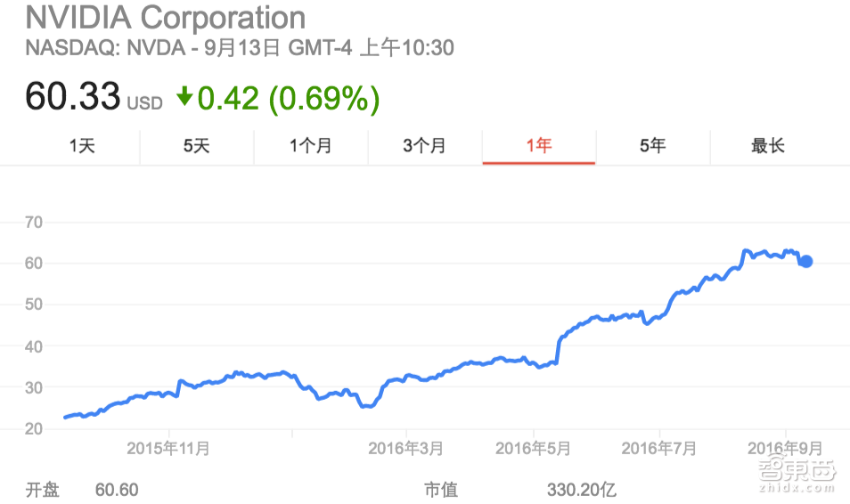This screenshot has width=850, height=504.
Task: Click the NVIDIA Corporation title
Action: coord(166,17)
